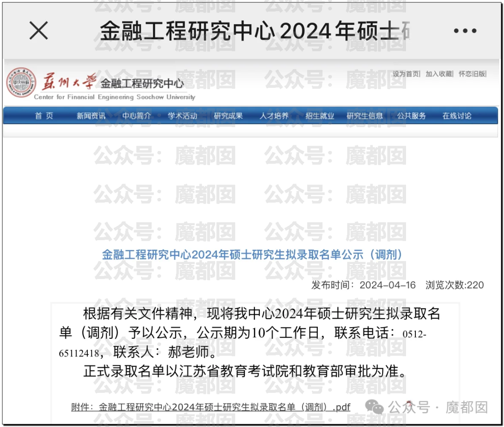Open the 首页 navigation item
The width and height of the screenshot is (504, 427).
pyautogui.click(x=44, y=116)
